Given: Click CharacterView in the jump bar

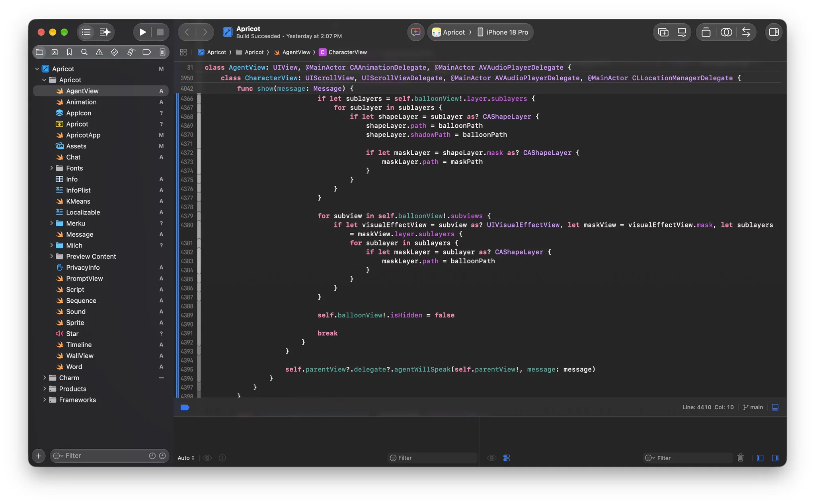Looking at the screenshot, I should (x=343, y=52).
